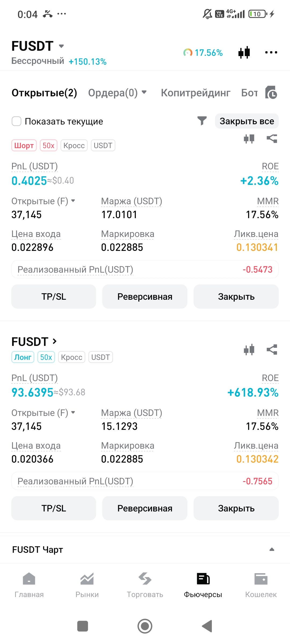The height and width of the screenshot is (644, 290).
Task: Expand the FUSDT pair selector dropdown
Action: [61, 46]
